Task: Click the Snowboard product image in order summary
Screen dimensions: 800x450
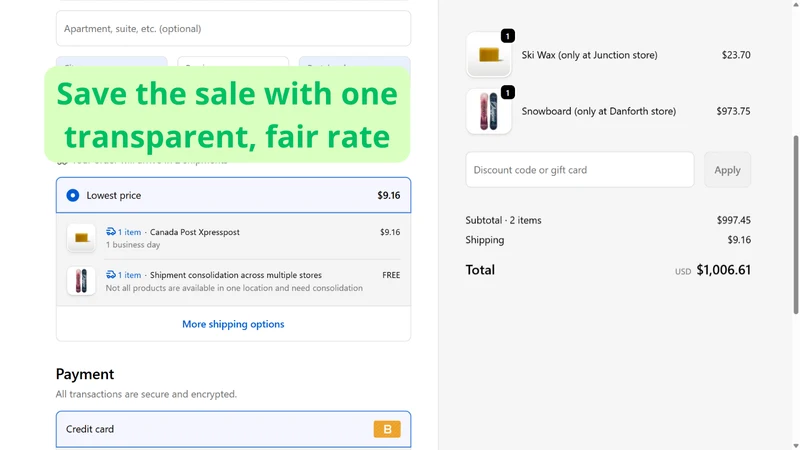Action: 489,111
